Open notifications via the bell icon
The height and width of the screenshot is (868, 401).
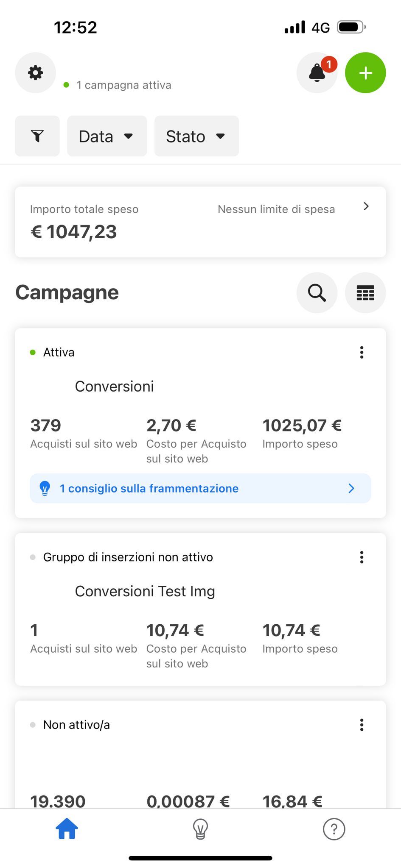pos(317,73)
